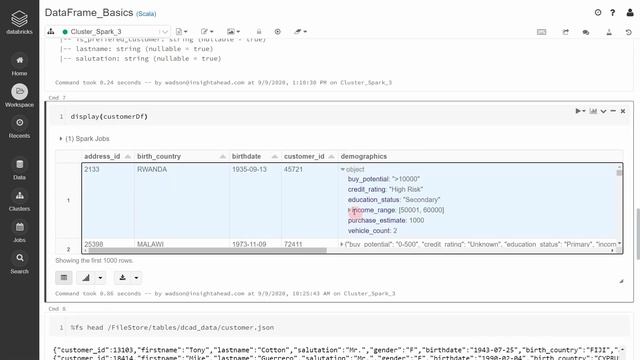Download the results as CSV
The width and height of the screenshot is (640, 360).
click(122, 278)
